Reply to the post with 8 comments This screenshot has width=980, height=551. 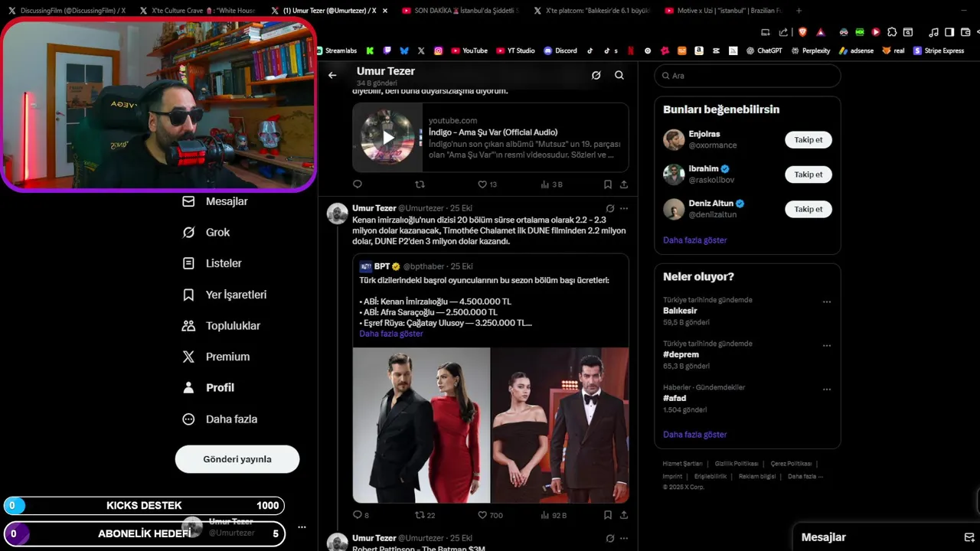(x=361, y=515)
